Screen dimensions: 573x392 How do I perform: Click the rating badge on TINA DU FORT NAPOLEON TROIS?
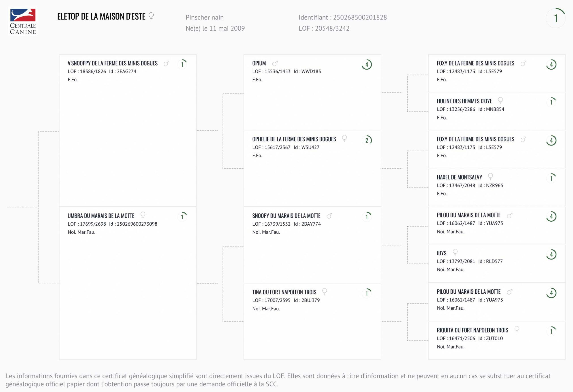(x=367, y=293)
